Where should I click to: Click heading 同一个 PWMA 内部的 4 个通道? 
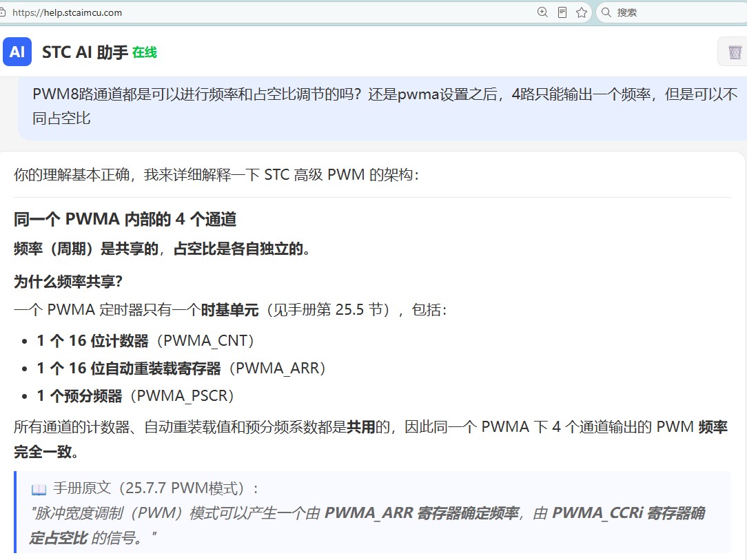[125, 219]
